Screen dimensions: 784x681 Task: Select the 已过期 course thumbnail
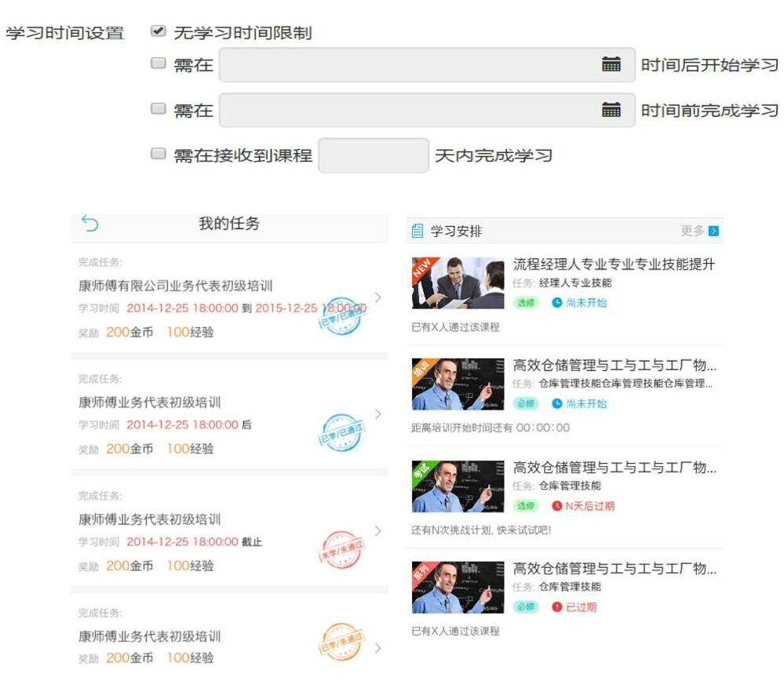tap(458, 587)
